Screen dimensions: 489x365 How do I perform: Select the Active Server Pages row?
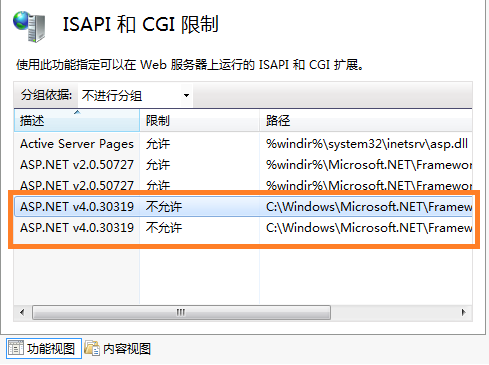coord(243,144)
